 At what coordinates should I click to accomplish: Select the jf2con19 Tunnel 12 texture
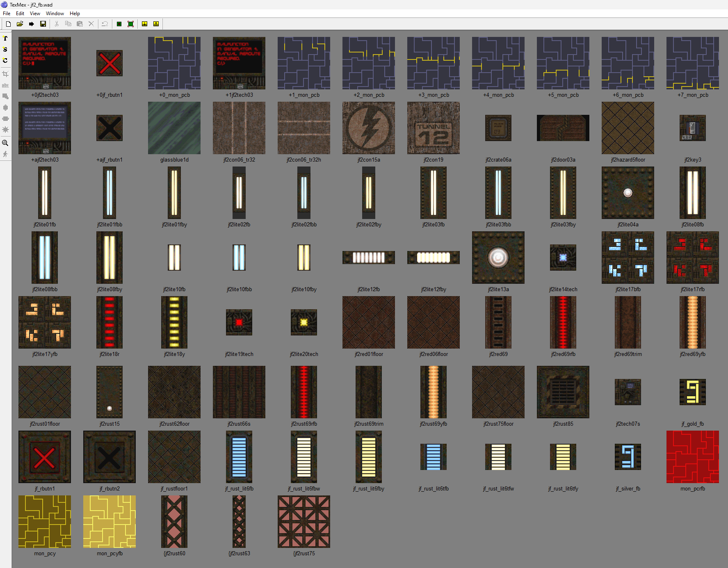[433, 128]
